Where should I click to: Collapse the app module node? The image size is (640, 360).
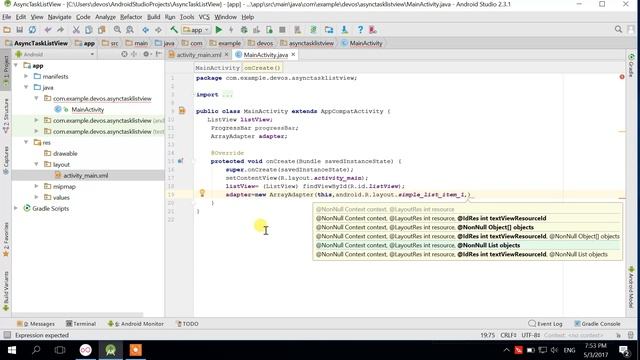tap(16, 65)
